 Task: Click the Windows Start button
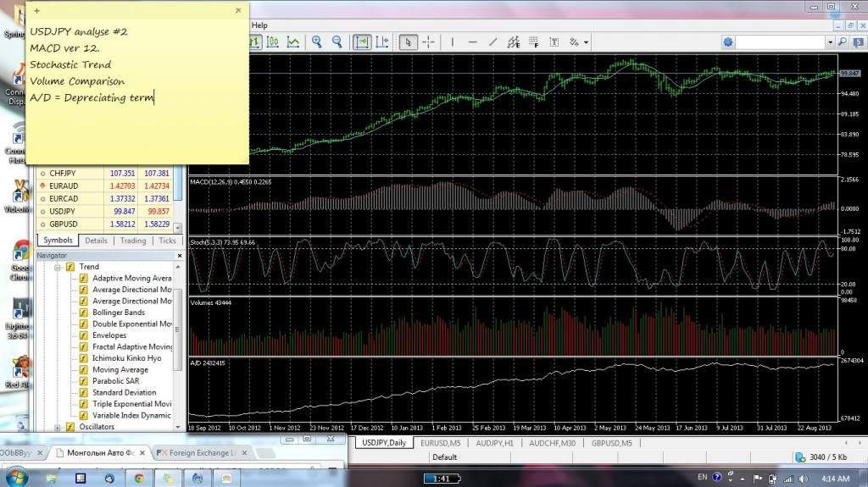[17, 478]
